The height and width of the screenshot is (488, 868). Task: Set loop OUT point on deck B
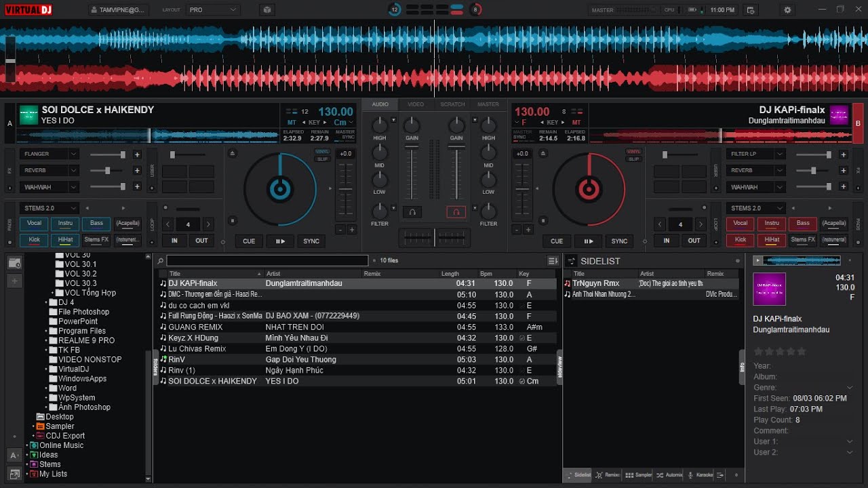[x=694, y=240]
